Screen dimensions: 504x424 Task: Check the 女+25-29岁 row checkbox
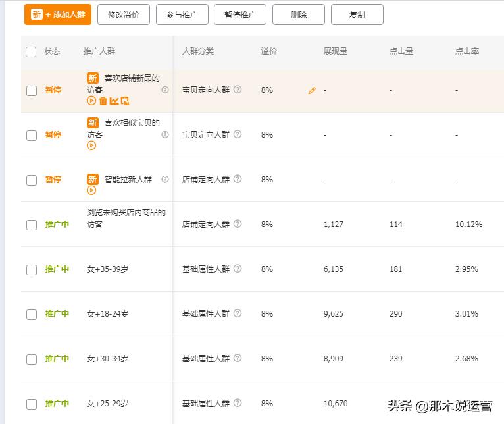tap(32, 404)
